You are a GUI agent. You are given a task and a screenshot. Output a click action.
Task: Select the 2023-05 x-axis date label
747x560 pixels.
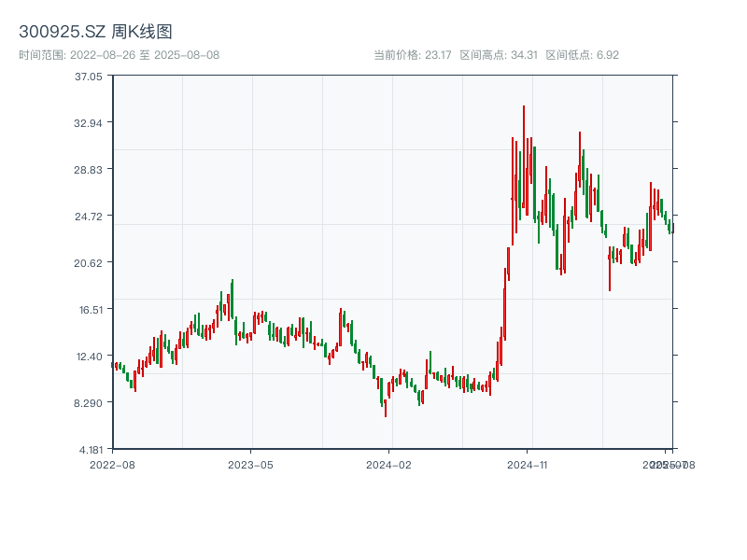(x=251, y=464)
